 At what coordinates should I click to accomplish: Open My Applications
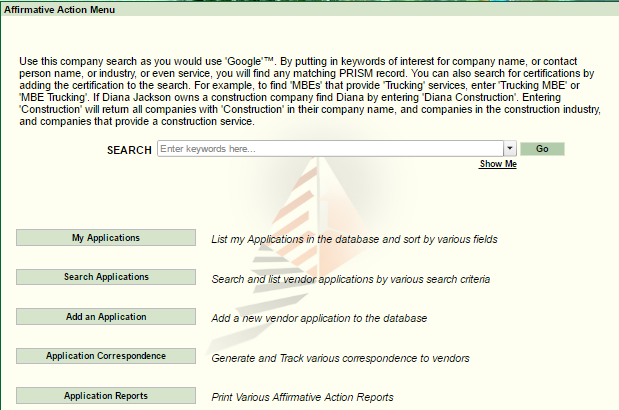point(106,238)
